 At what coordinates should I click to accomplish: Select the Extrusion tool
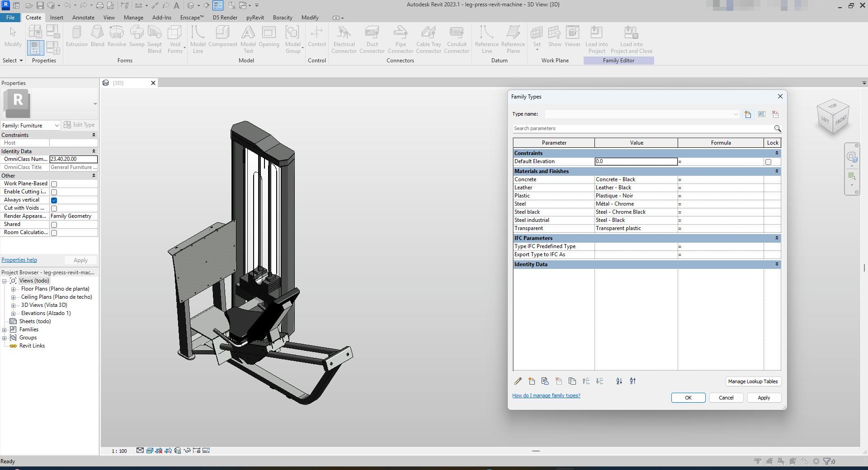click(x=76, y=36)
